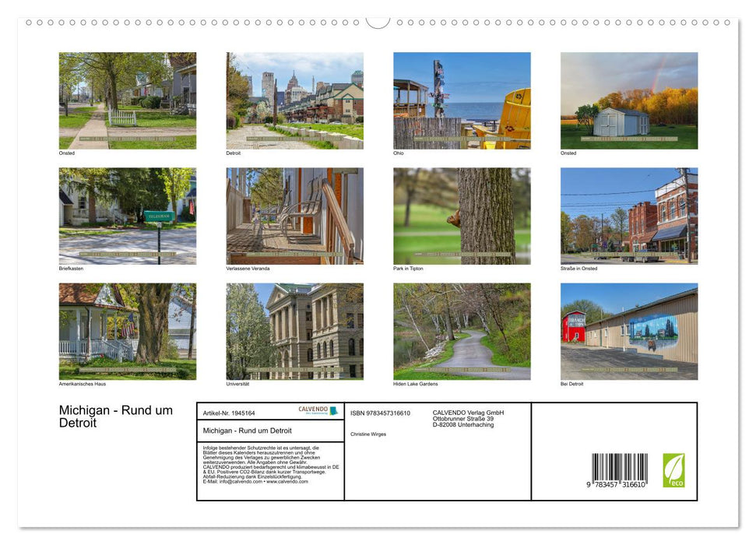Open the Amerikanisches Haus photo
Image resolution: width=756 pixels, height=545 pixels.
coord(127,331)
